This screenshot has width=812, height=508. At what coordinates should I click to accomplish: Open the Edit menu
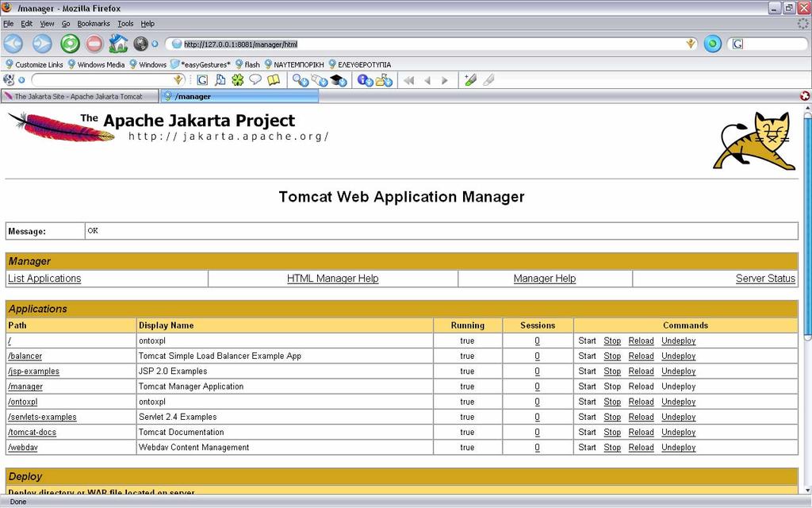(26, 23)
